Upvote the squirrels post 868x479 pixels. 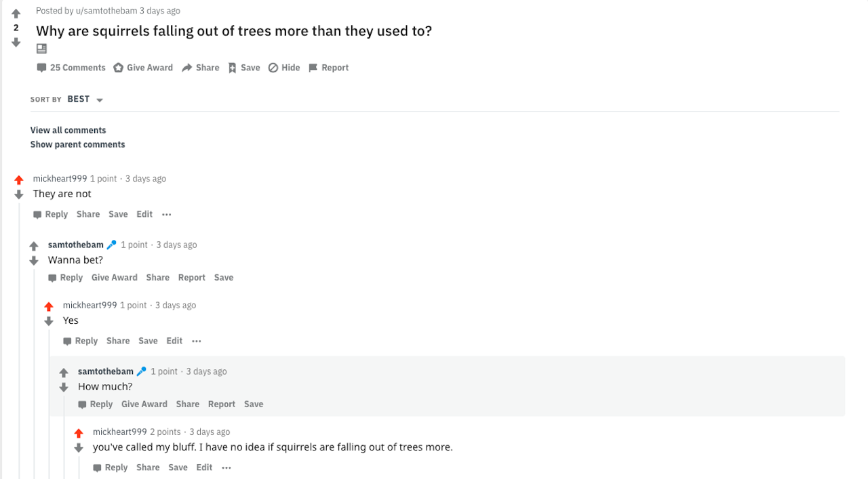(16, 14)
